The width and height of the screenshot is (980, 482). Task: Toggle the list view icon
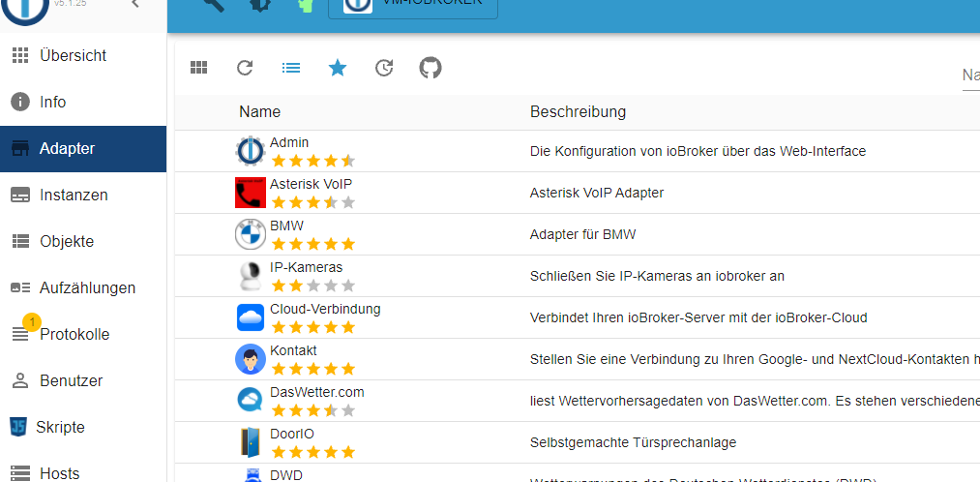[290, 68]
